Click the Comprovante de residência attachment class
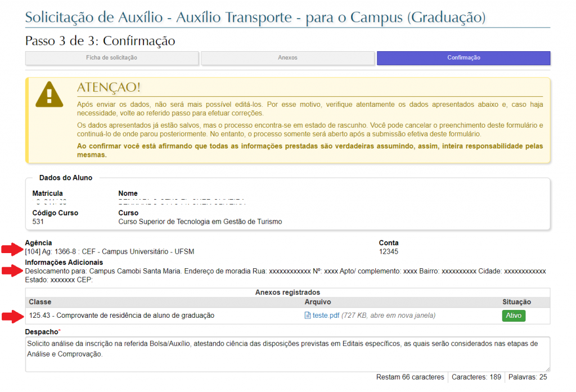The height and width of the screenshot is (392, 576). (x=121, y=316)
